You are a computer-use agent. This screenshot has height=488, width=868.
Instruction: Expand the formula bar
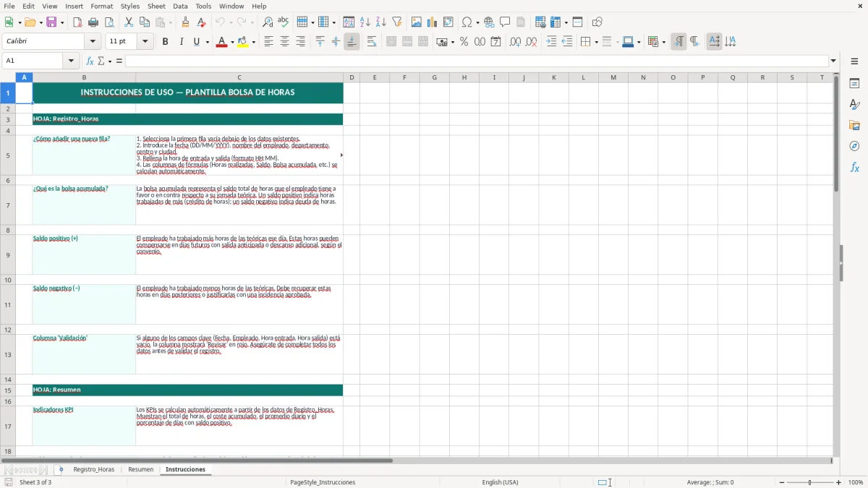pyautogui.click(x=834, y=61)
